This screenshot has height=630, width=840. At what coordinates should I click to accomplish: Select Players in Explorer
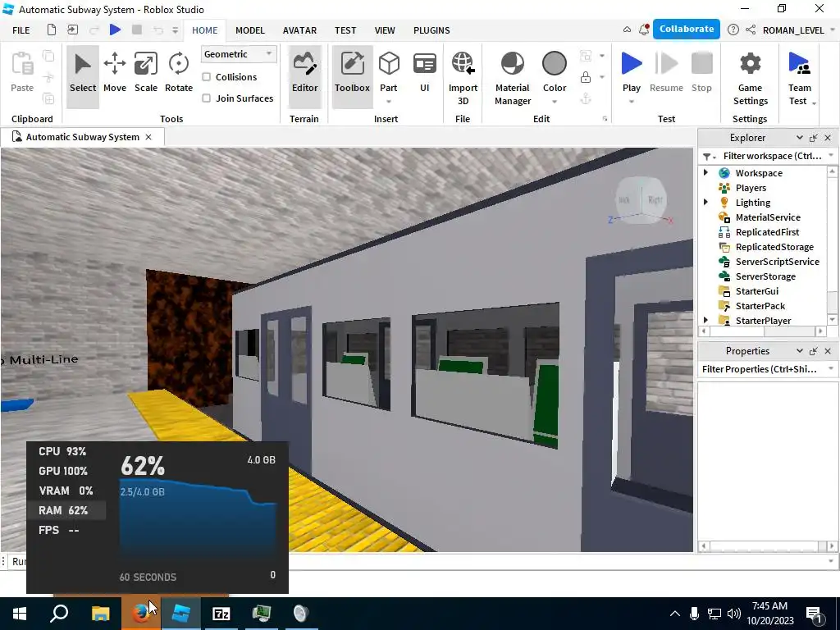click(x=751, y=188)
